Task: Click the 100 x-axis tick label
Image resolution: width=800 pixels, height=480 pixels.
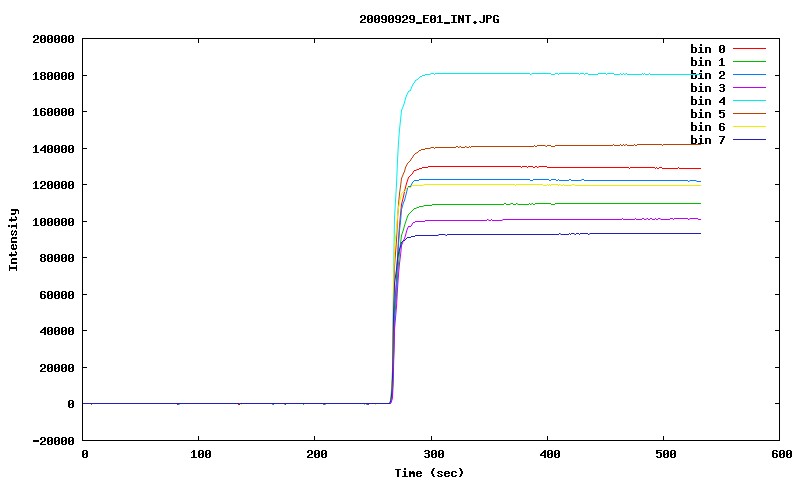Action: (x=201, y=454)
